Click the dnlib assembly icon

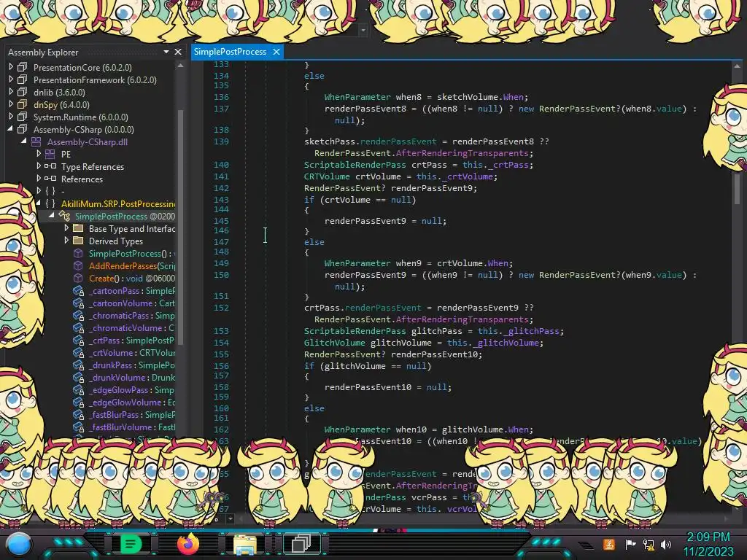tap(23, 92)
